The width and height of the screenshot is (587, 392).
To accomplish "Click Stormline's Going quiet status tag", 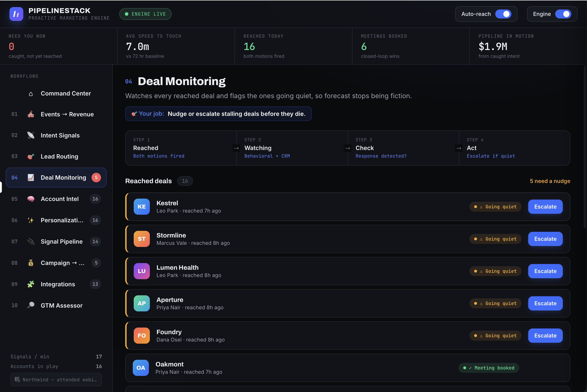I will tap(495, 239).
